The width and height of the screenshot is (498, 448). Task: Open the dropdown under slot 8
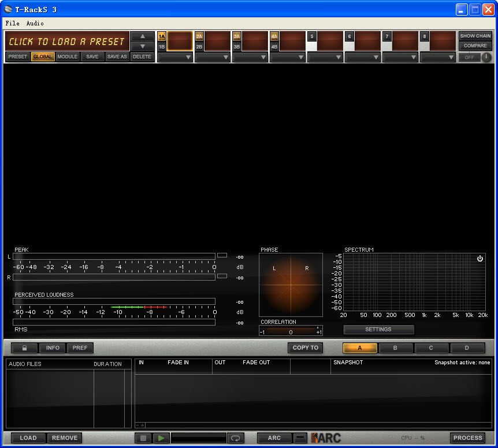[x=438, y=57]
